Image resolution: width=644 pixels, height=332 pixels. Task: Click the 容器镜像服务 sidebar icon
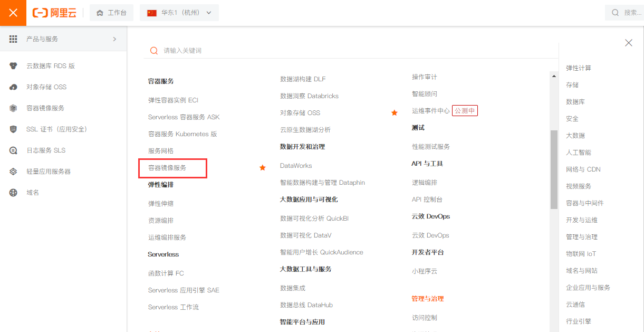pos(13,108)
